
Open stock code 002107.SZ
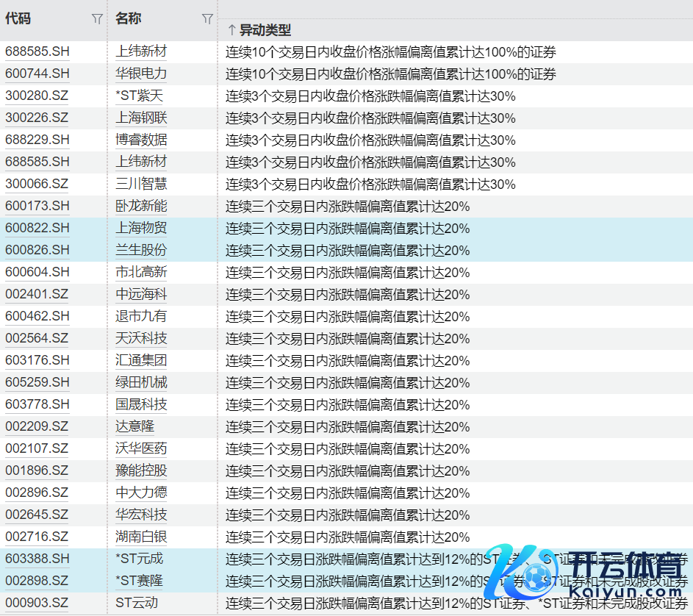pos(37,449)
